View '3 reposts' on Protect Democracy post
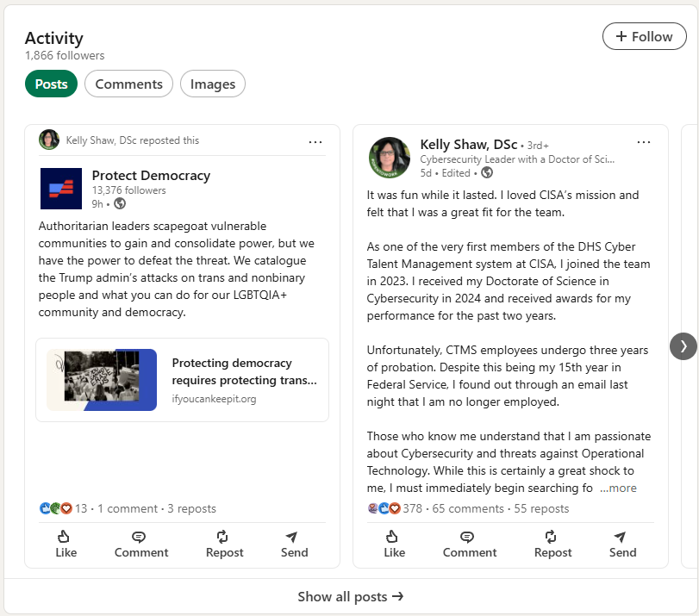Image resolution: width=699 pixels, height=616 pixels. [191, 508]
